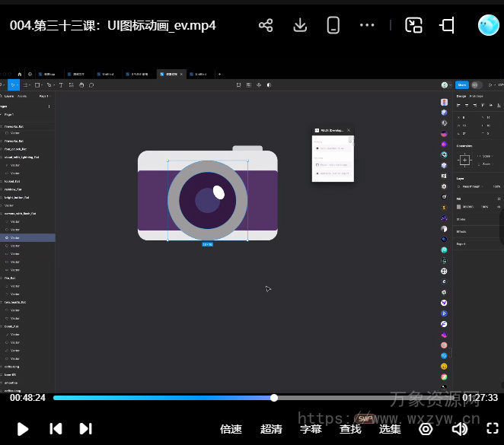Skip to the next video
Image resolution: width=504 pixels, height=445 pixels.
pyautogui.click(x=85, y=429)
